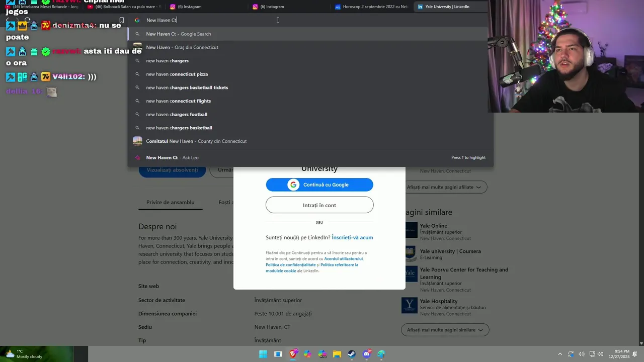644x362 pixels.
Task: Open Steam from the taskbar
Action: pyautogui.click(x=352, y=354)
